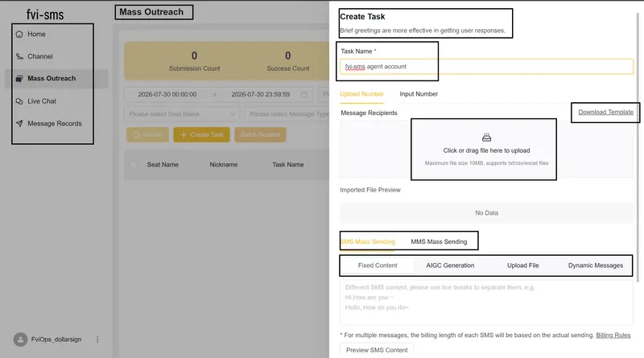Click the calendar icon in date range

pos(304,94)
